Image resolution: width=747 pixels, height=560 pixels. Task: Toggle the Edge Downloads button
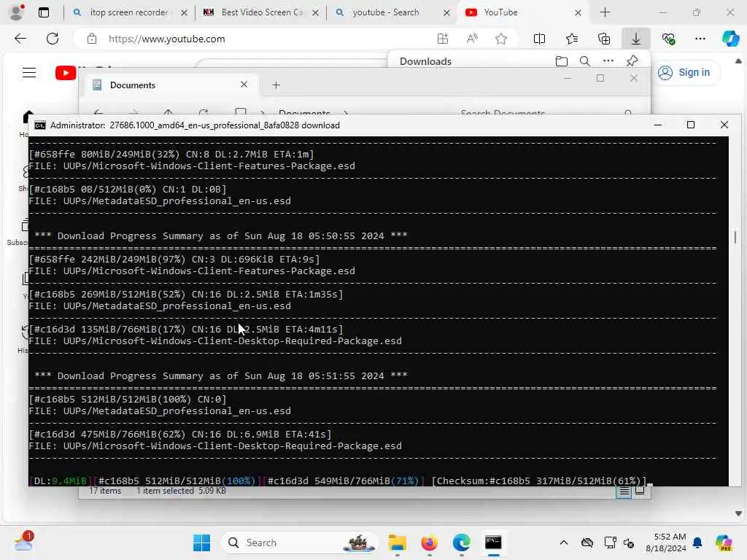636,39
